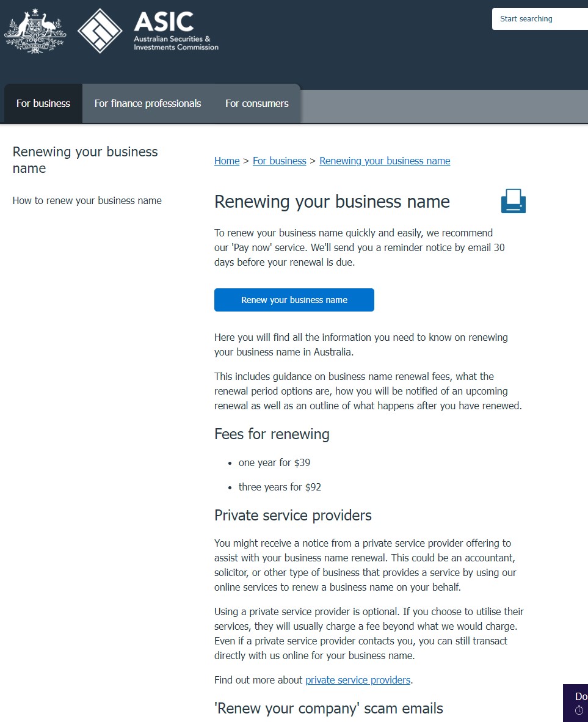Viewport: 588px width, 722px height.
Task: Switch to the For business tab
Action: pyautogui.click(x=43, y=103)
